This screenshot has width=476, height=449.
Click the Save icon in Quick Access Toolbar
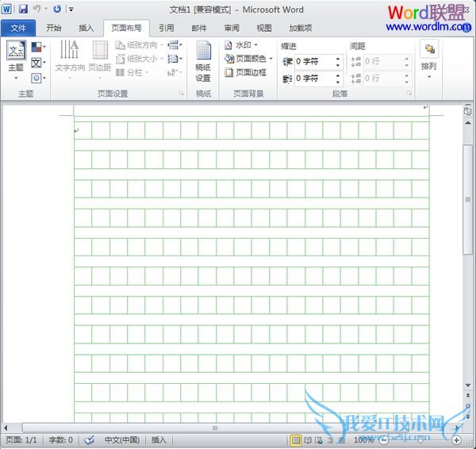point(23,9)
